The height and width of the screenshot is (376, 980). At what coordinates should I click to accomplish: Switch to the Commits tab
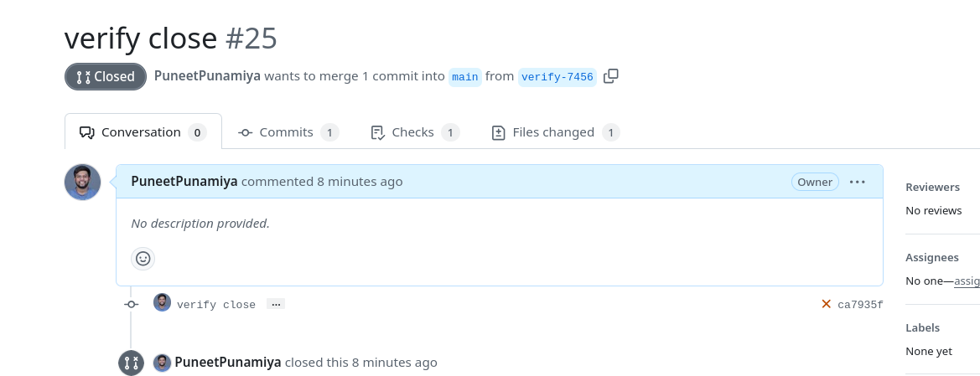tap(288, 132)
